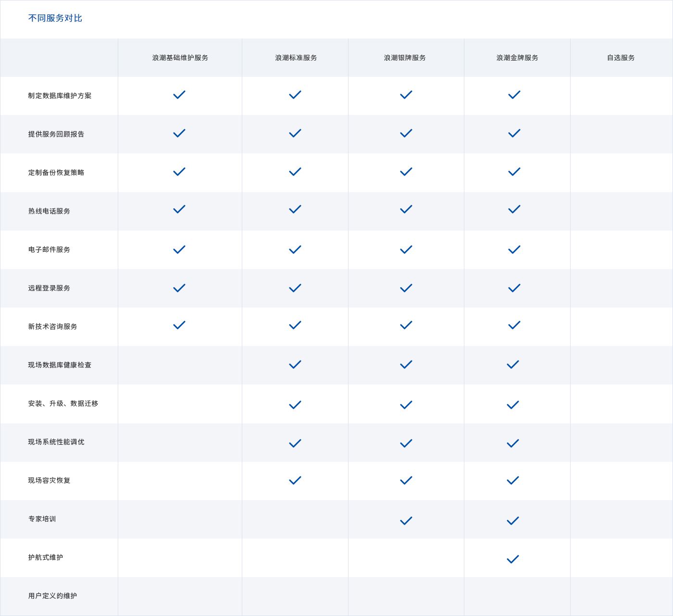673x616 pixels.
Task: Click the 现场系统性能调优 row label
Action: [56, 442]
